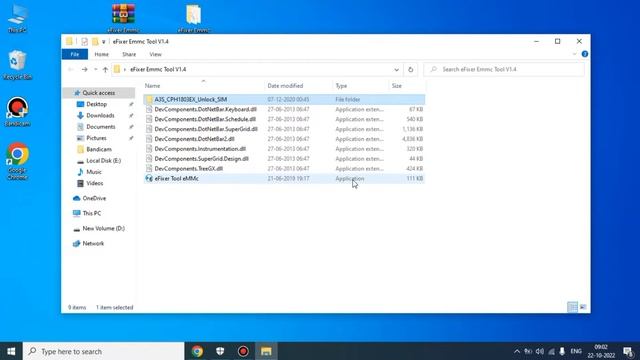Select the A3S_CPH1803EX_Unlock_SIM folder
The image size is (640, 360).
point(284,100)
